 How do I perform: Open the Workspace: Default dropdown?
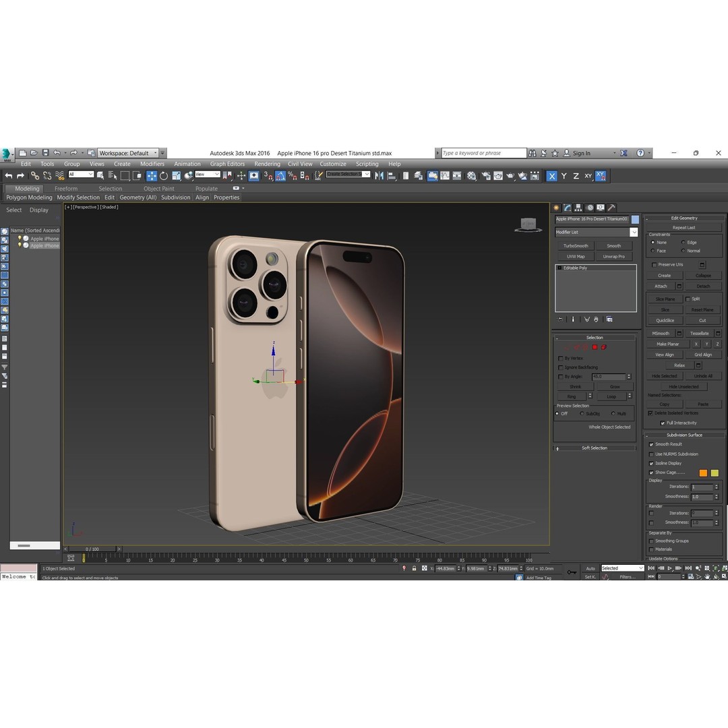tap(128, 153)
